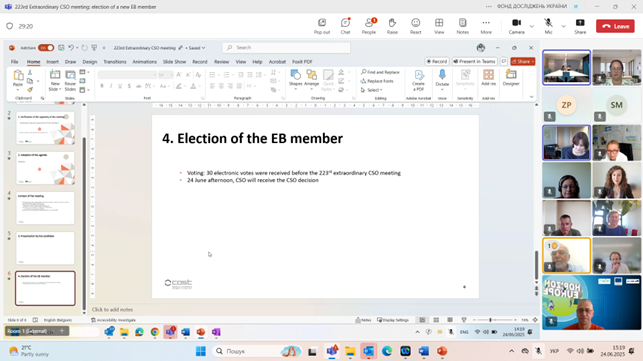The image size is (643, 361).
Task: Toggle Underline formatting
Action: [120, 86]
